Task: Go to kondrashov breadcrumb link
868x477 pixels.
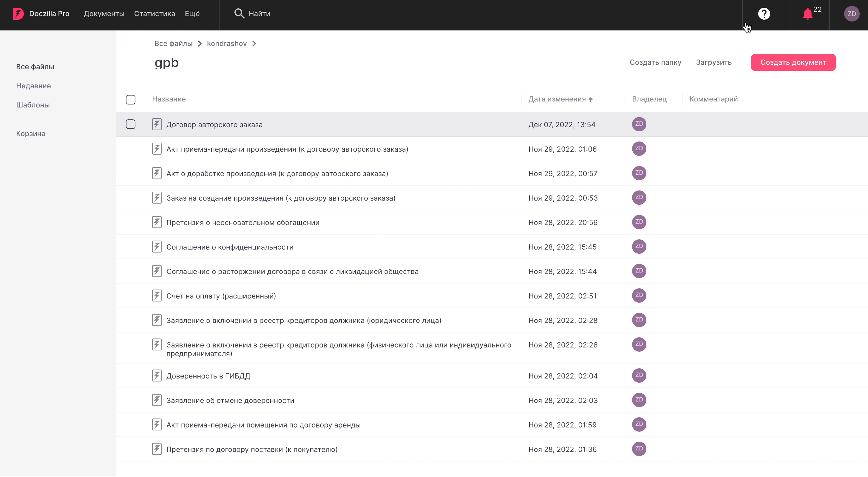Action: point(227,44)
